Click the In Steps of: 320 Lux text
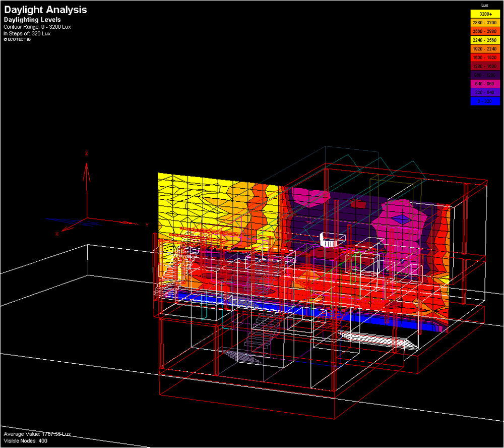Image resolution: width=504 pixels, height=448 pixels. 27,33
